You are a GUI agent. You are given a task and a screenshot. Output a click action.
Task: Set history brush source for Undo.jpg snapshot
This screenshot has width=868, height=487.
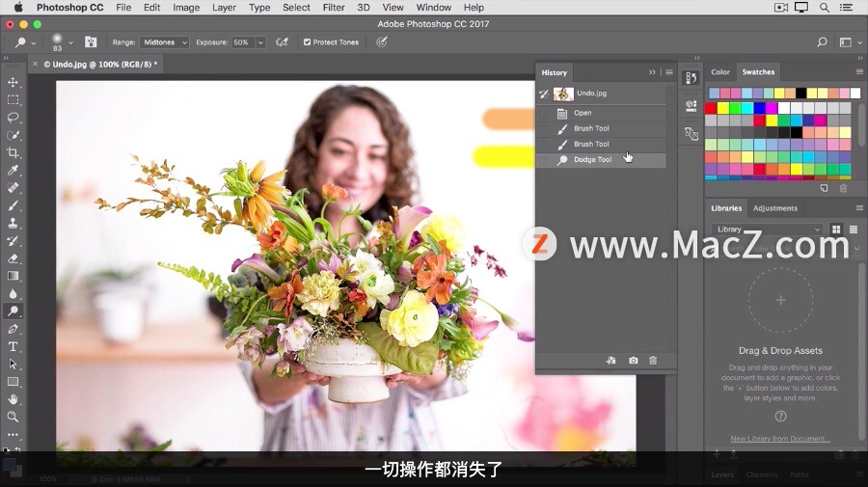pos(544,95)
